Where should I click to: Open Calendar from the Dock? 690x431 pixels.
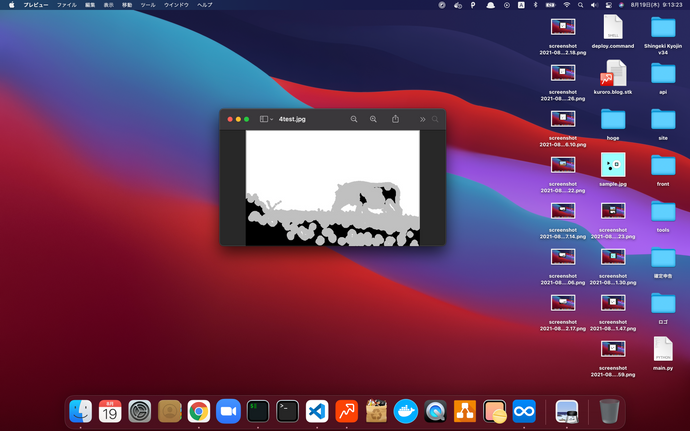coord(110,411)
